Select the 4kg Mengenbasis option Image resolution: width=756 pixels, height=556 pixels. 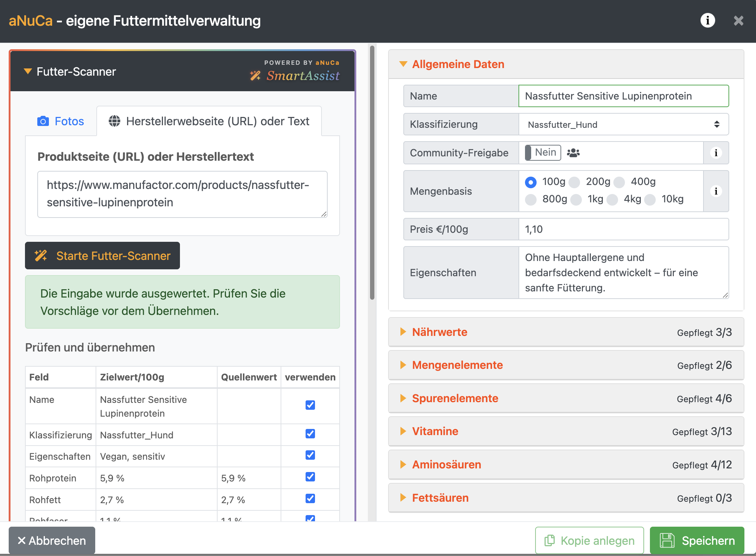[612, 199]
